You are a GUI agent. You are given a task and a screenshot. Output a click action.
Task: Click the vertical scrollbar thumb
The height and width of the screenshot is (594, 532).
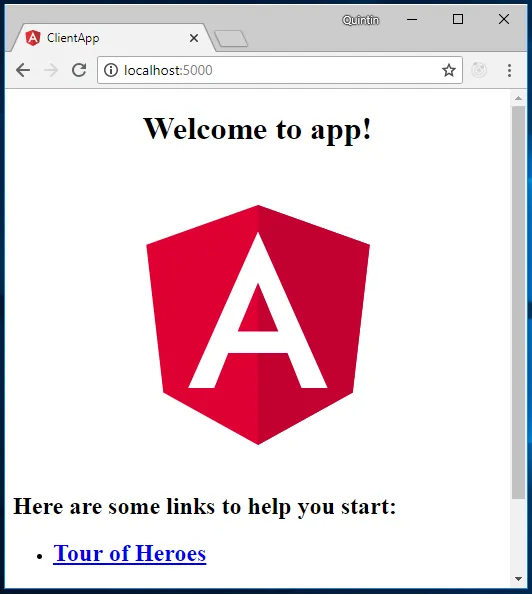[518, 302]
